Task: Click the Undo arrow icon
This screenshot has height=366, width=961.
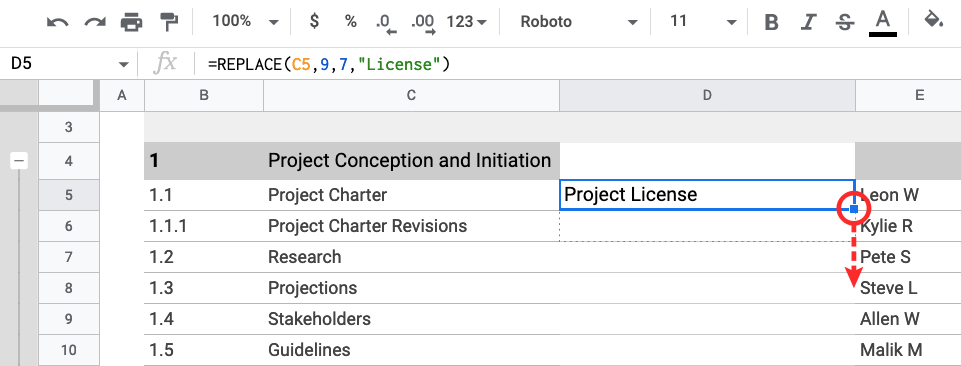Action: [58, 22]
